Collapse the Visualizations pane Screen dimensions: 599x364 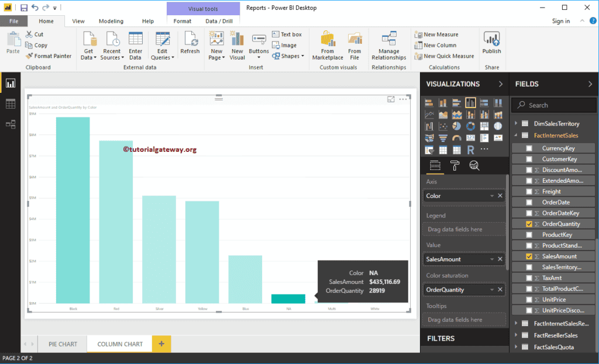[x=501, y=84]
